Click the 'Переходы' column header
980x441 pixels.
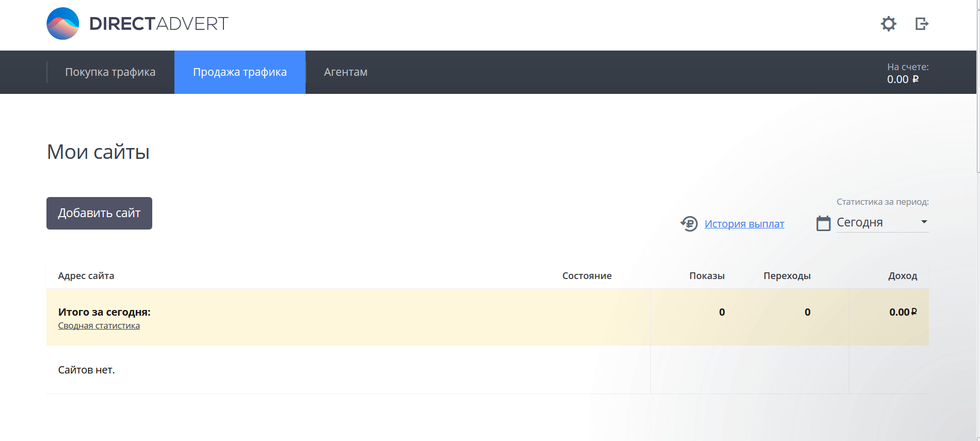coord(786,276)
